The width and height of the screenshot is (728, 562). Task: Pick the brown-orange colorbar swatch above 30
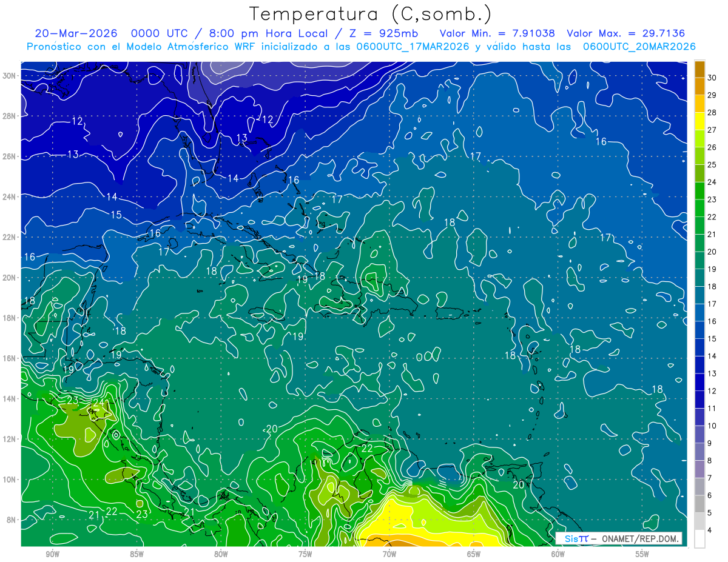pyautogui.click(x=699, y=69)
